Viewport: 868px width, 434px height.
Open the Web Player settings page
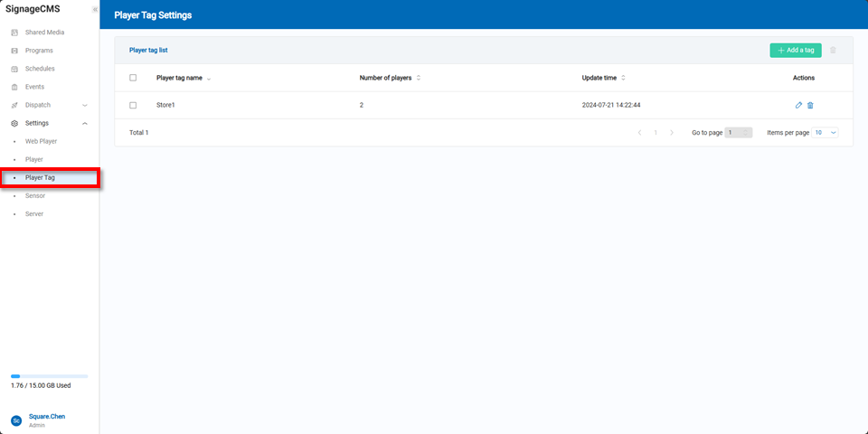pos(41,142)
